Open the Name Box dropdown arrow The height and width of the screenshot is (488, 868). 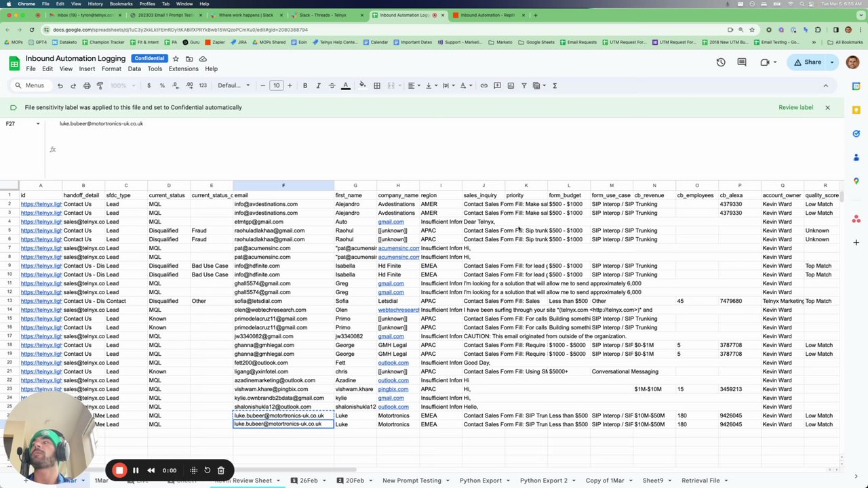38,124
